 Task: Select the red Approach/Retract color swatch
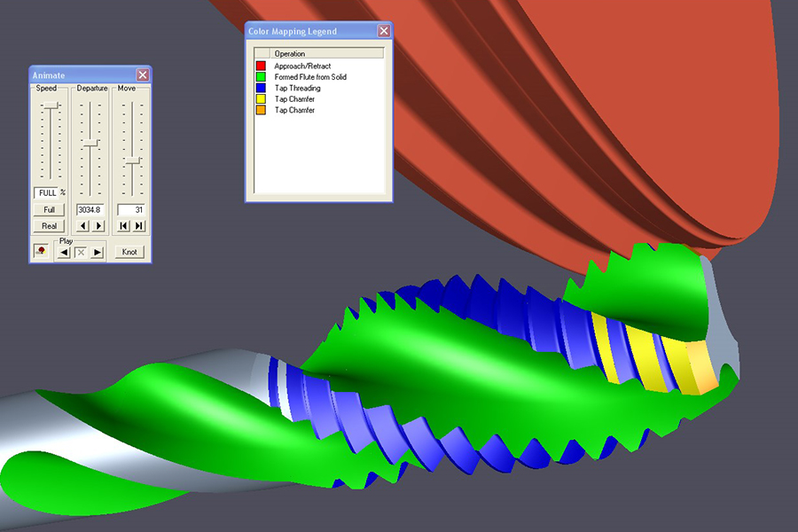point(261,66)
